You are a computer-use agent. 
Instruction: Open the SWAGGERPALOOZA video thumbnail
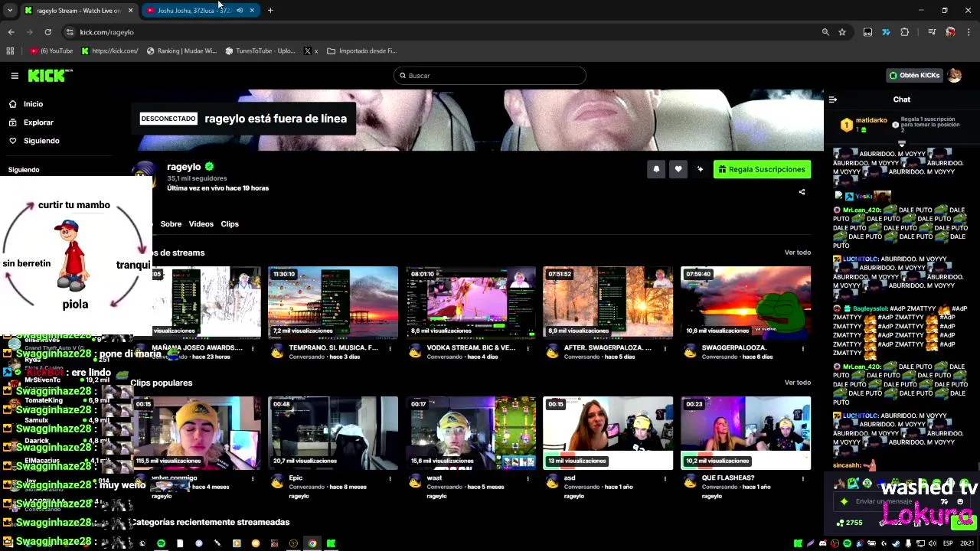(x=746, y=302)
